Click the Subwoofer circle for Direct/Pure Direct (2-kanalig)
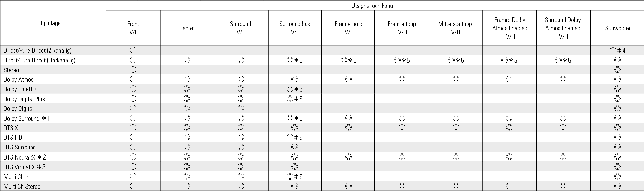The width and height of the screenshot is (644, 191). click(x=613, y=51)
